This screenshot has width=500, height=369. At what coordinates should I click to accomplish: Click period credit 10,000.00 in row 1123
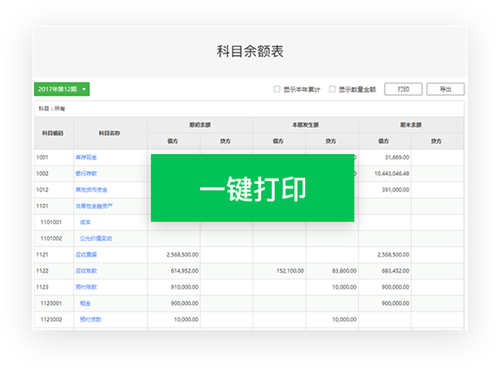344,287
